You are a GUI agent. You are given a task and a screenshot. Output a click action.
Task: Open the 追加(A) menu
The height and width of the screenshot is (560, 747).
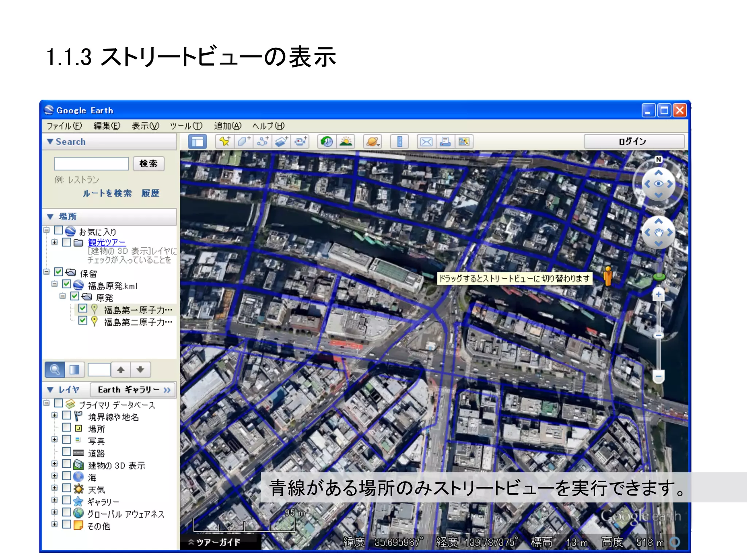228,126
